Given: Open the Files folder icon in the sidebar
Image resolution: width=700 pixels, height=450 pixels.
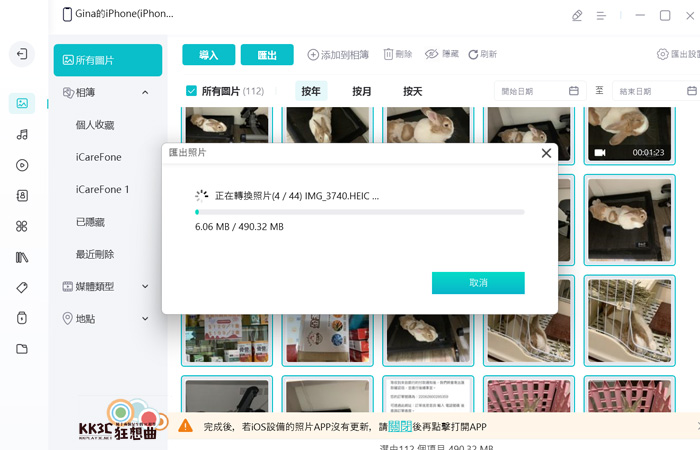Looking at the screenshot, I should (x=22, y=349).
